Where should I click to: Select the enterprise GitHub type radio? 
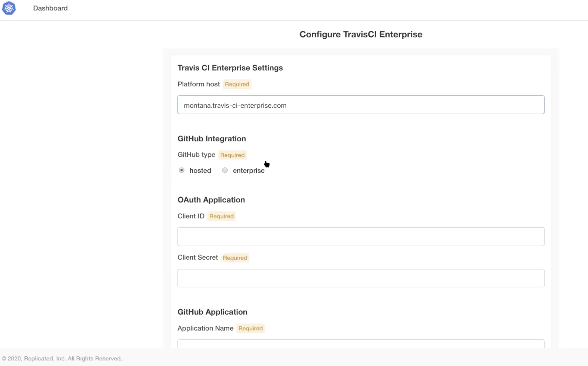click(x=225, y=170)
